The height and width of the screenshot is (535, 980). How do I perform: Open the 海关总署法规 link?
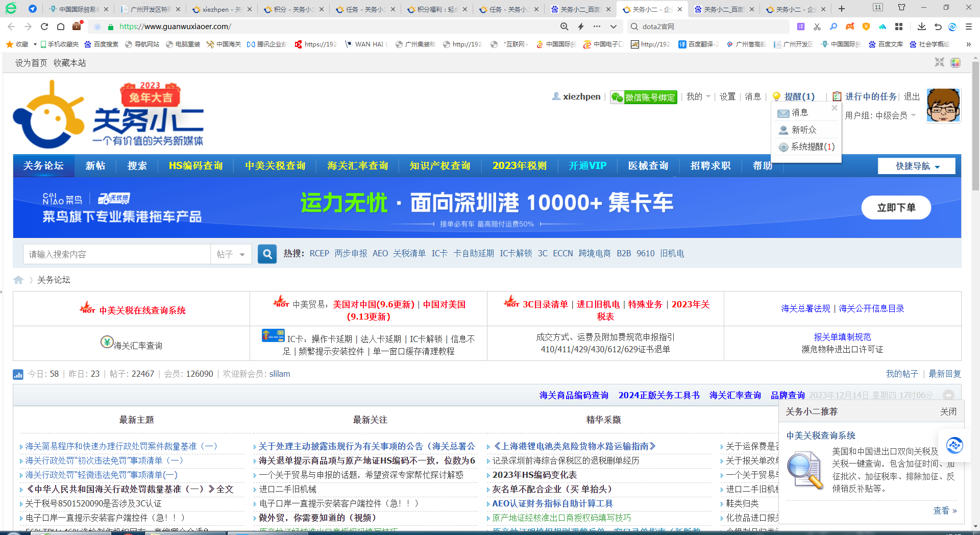[x=805, y=308]
